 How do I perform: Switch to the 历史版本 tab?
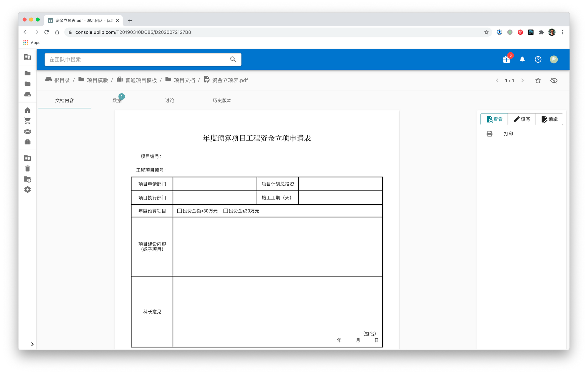coord(222,101)
